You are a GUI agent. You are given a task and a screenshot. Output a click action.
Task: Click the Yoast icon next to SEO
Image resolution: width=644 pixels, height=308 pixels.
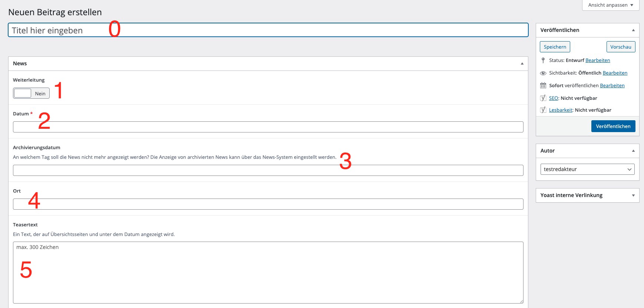coord(543,98)
